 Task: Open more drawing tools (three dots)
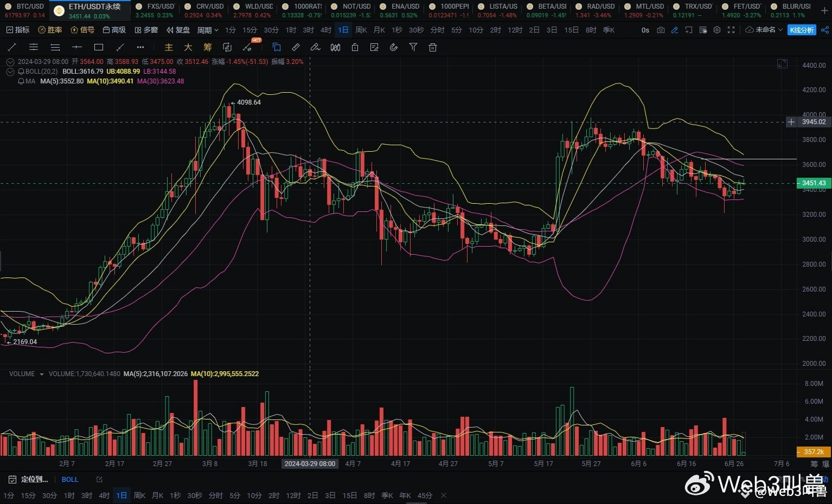[140, 48]
